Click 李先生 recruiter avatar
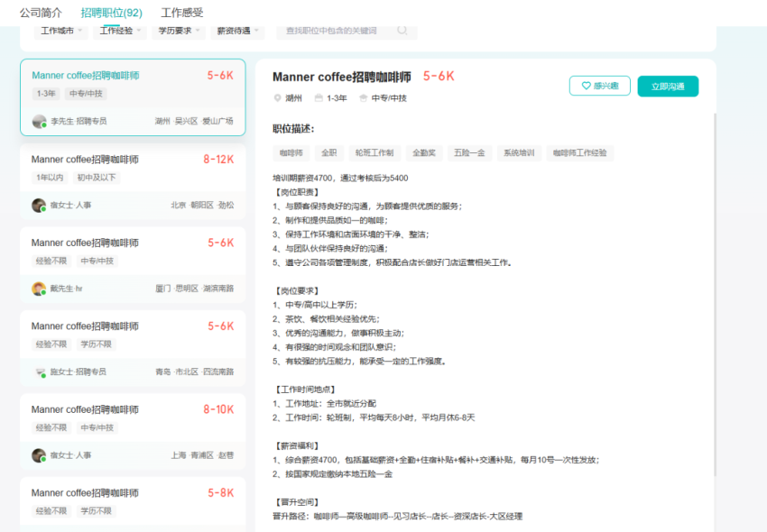Screen dimensions: 767x532 coord(39,121)
